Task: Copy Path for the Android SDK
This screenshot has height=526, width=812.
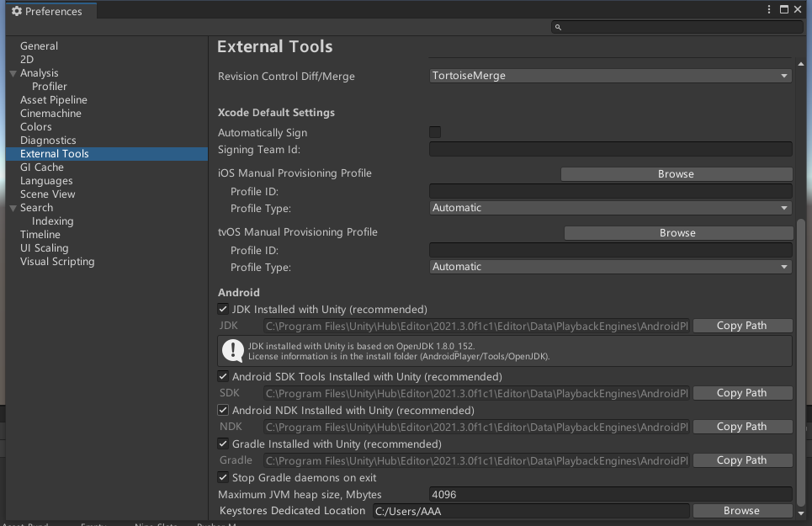Action: (743, 392)
